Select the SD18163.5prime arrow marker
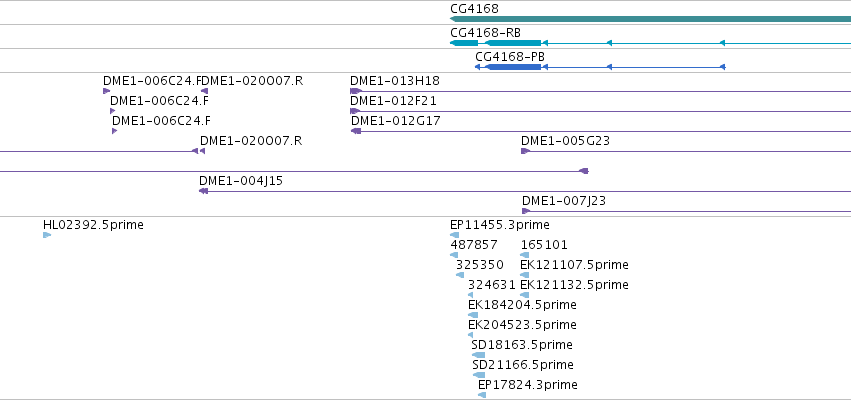Viewport: 851px width, 400px height. click(478, 355)
